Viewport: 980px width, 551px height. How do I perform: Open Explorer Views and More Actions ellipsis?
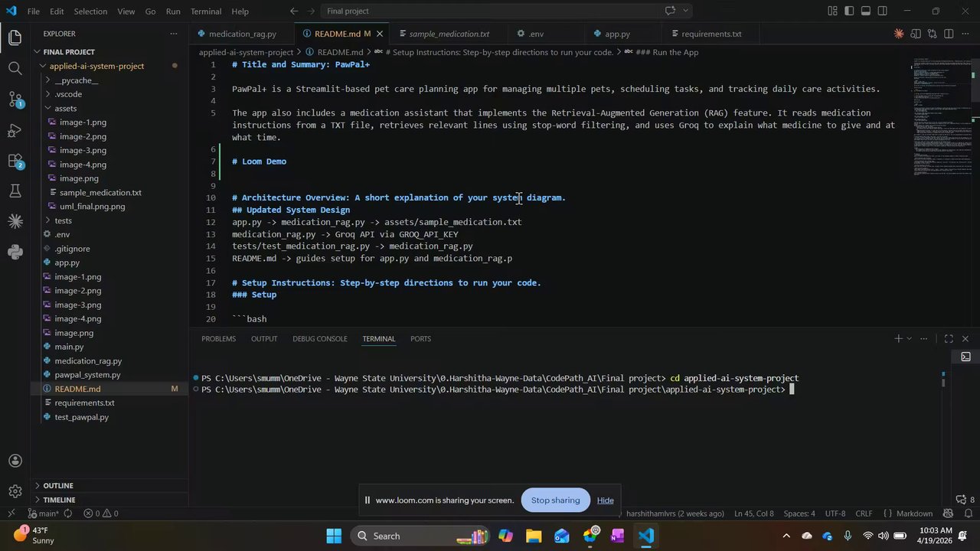pos(174,34)
